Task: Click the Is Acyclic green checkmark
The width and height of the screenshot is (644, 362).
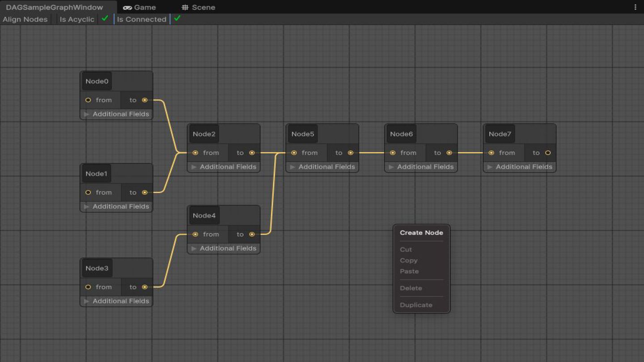Action: (105, 19)
